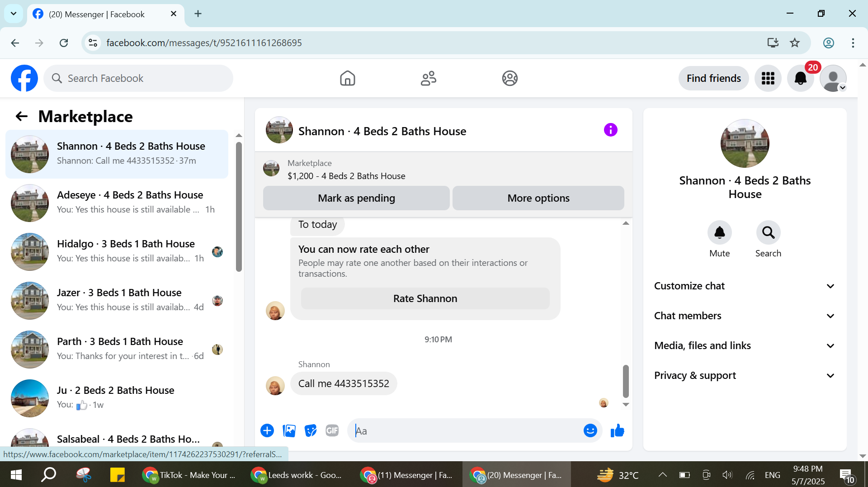Open the Friends icon in top navigation
868x487 pixels.
(429, 78)
